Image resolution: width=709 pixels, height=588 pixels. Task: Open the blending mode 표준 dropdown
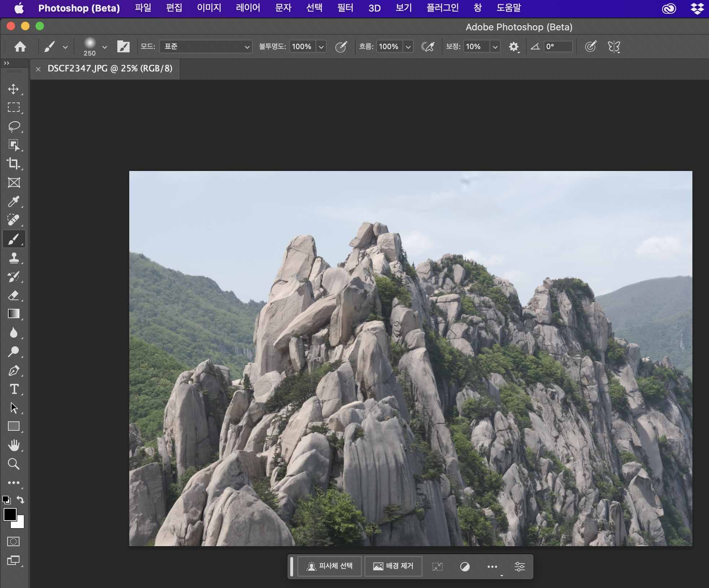[206, 47]
